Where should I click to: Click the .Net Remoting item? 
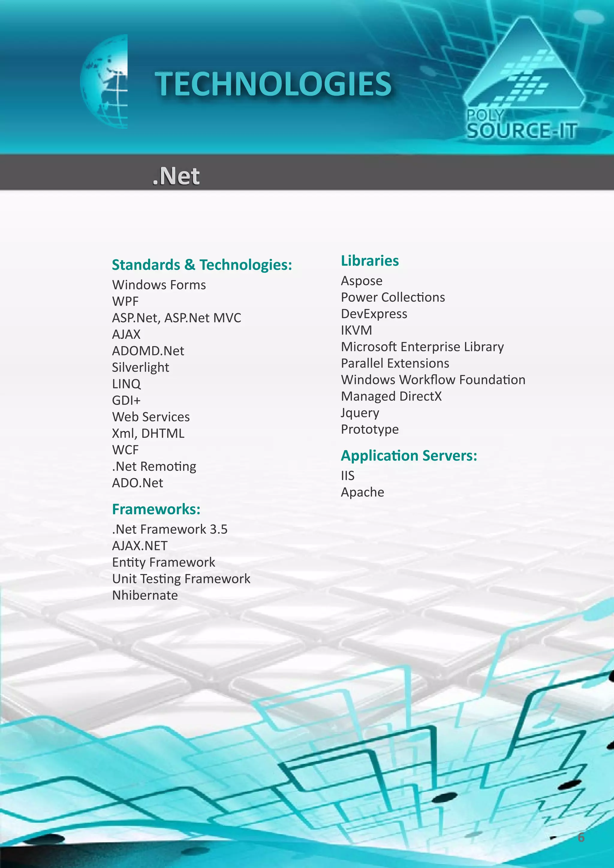(154, 466)
